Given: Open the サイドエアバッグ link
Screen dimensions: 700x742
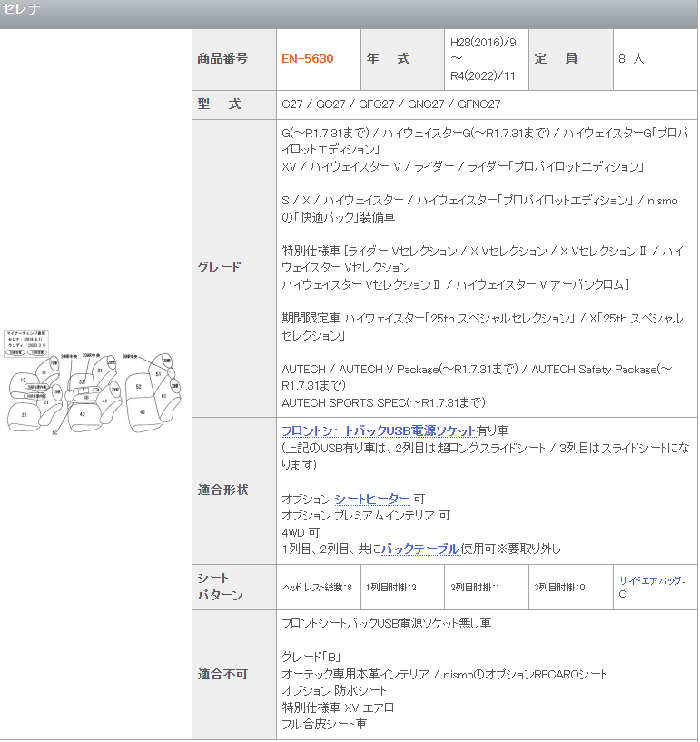Looking at the screenshot, I should 652,580.
